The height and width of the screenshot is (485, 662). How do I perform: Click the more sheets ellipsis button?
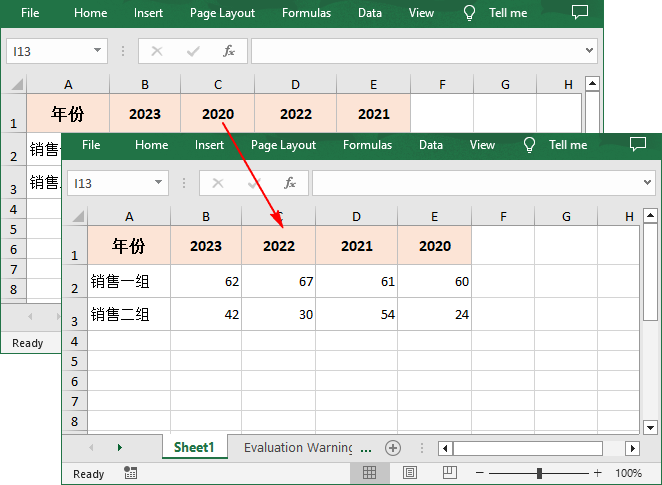tap(366, 450)
